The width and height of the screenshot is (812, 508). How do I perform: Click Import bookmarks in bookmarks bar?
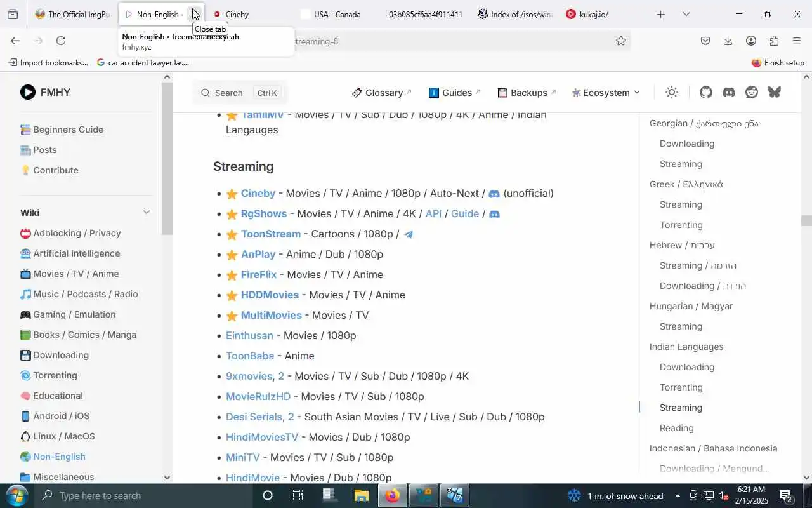tap(48, 62)
